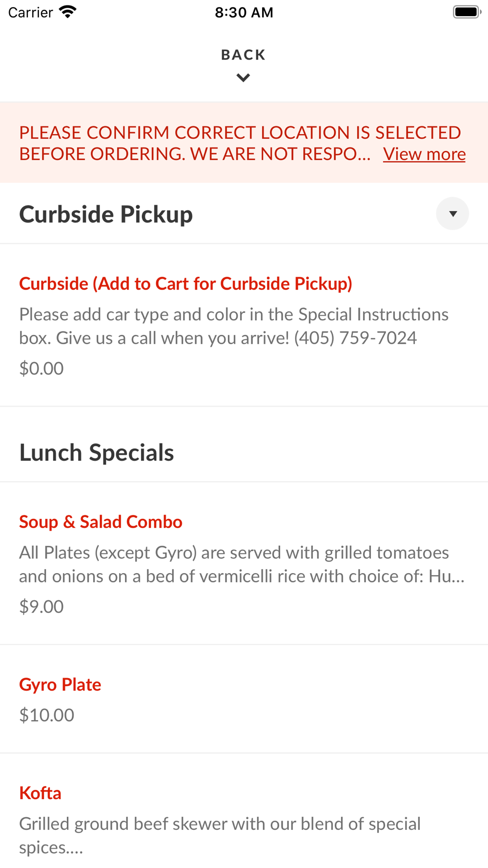Open Curbside (Add to Cart) item
The image size is (488, 868).
point(185,284)
